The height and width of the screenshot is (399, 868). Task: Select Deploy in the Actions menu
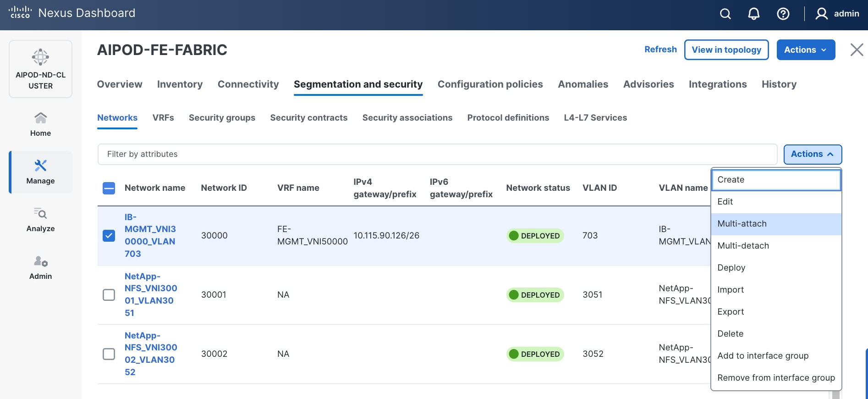[731, 268]
